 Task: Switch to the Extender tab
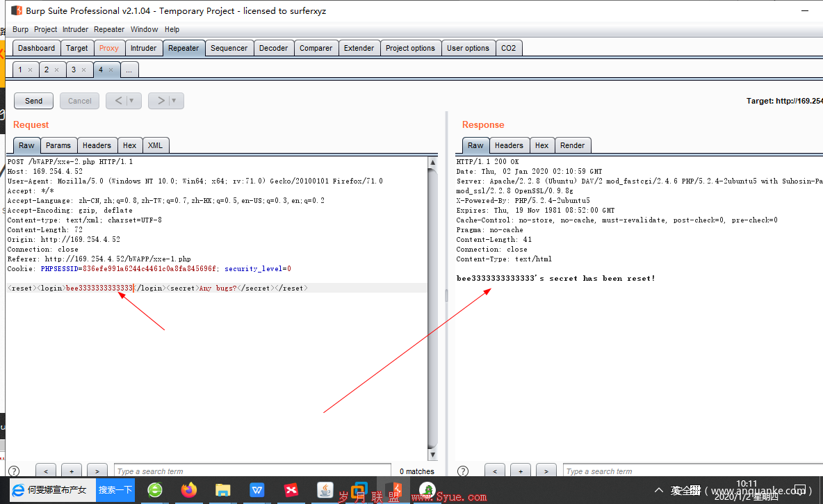tap(359, 48)
